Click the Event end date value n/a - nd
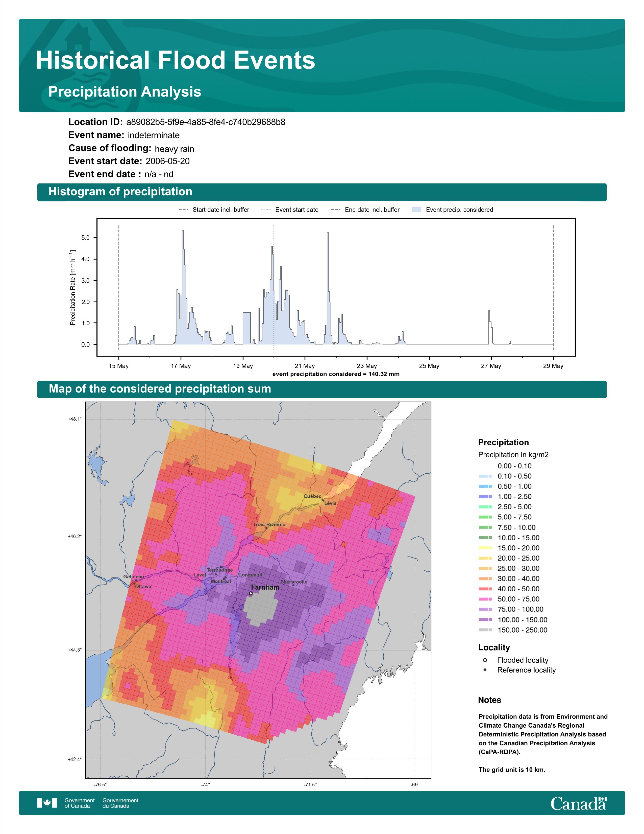This screenshot has height=834, width=644. pos(159,174)
